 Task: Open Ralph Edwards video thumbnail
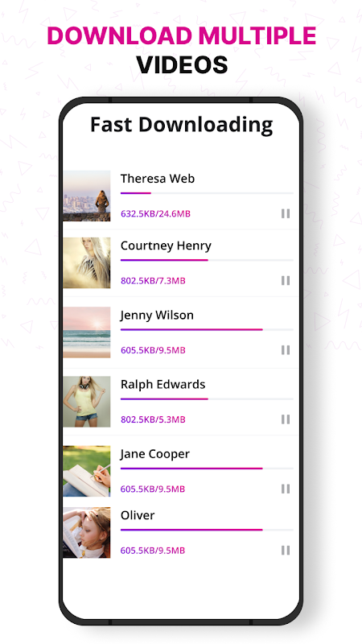[x=87, y=402]
